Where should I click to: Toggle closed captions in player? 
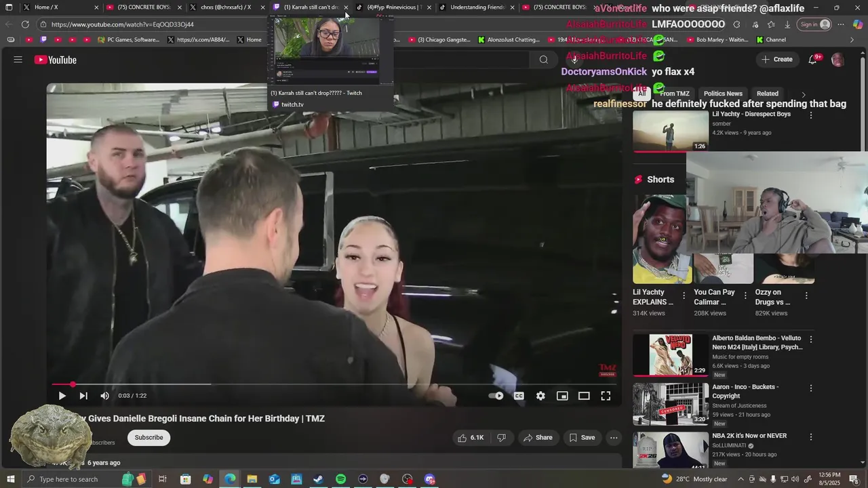coord(519,396)
